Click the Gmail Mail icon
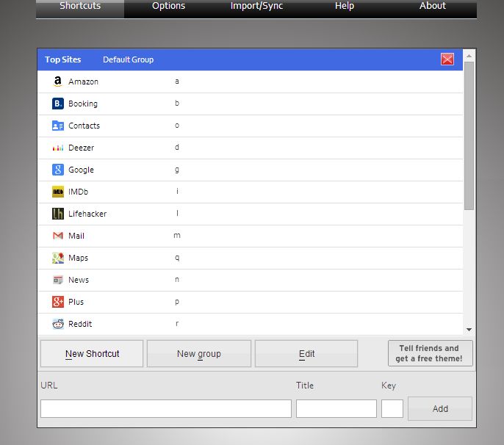 pyautogui.click(x=58, y=236)
